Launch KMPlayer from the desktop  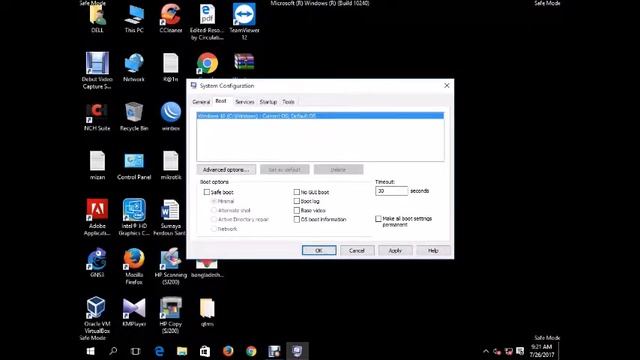[x=134, y=311]
